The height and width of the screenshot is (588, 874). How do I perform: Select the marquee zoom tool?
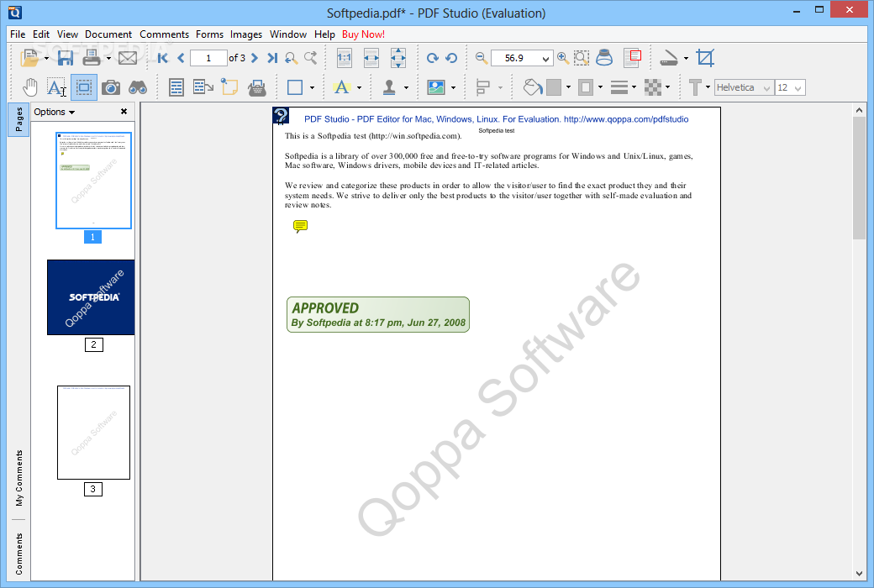pos(582,58)
